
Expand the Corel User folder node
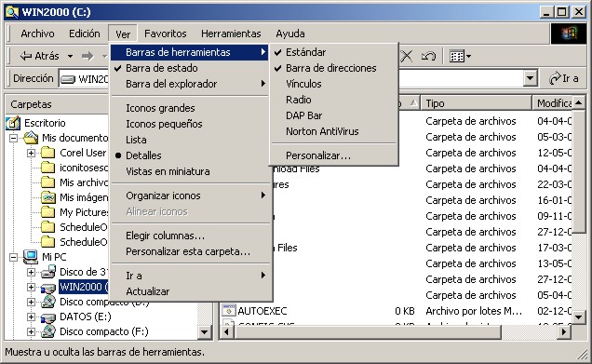[31, 153]
